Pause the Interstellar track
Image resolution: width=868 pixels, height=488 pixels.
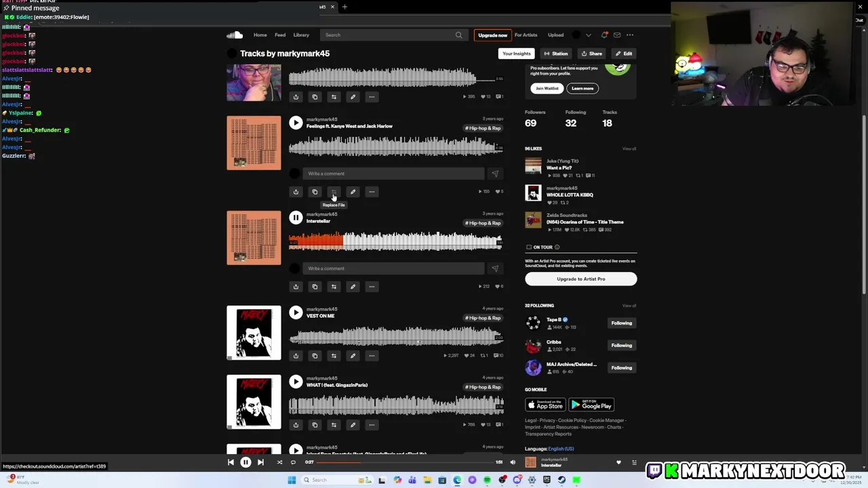pos(296,218)
